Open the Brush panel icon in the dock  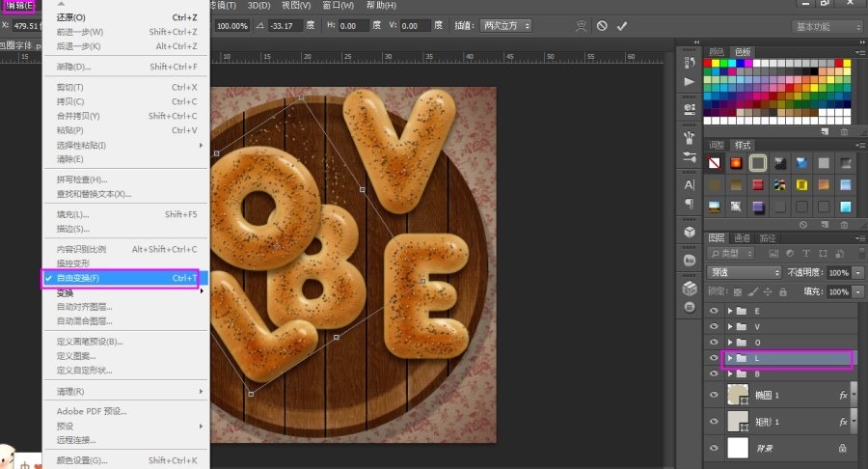(690, 137)
